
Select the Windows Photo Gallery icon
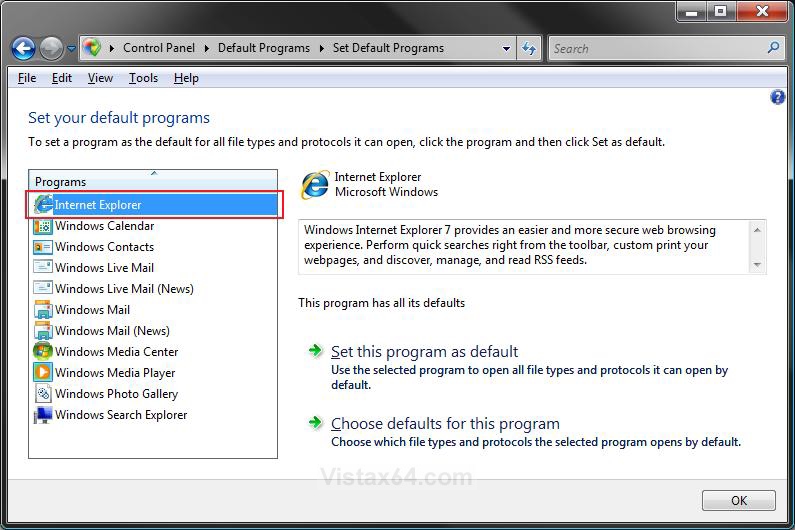[43, 394]
